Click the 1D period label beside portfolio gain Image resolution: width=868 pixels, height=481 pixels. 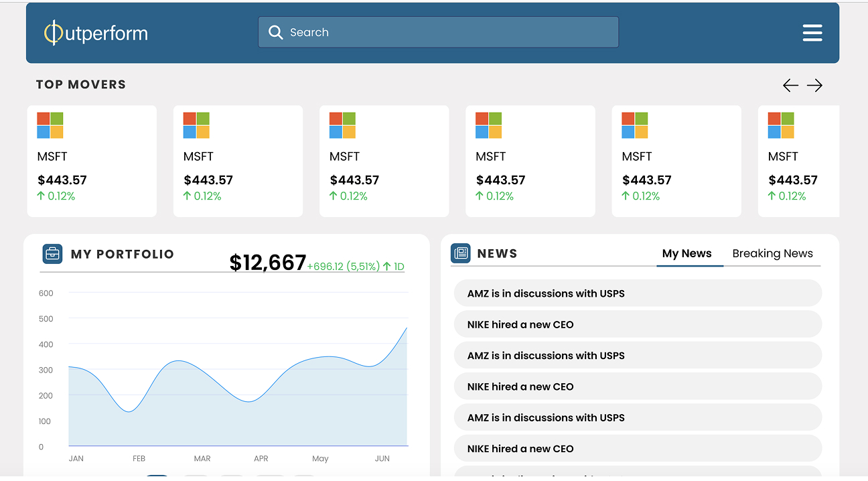coord(399,267)
